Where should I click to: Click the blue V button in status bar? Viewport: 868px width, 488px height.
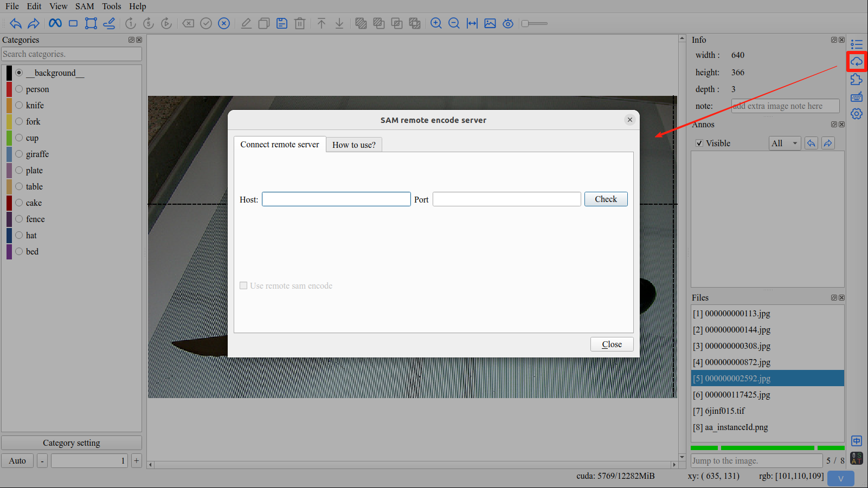tap(841, 478)
